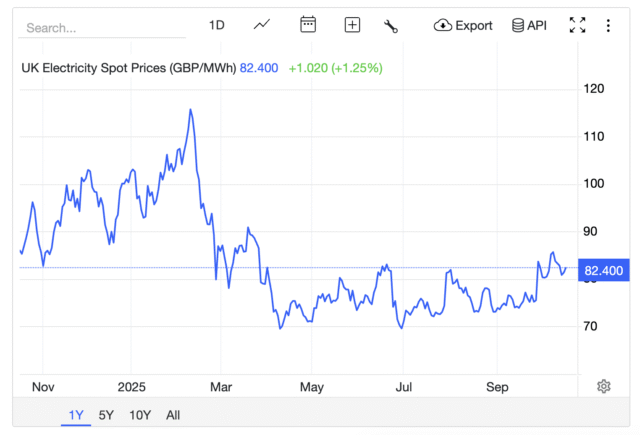Click the 82.400 current price label on axis

pyautogui.click(x=603, y=270)
